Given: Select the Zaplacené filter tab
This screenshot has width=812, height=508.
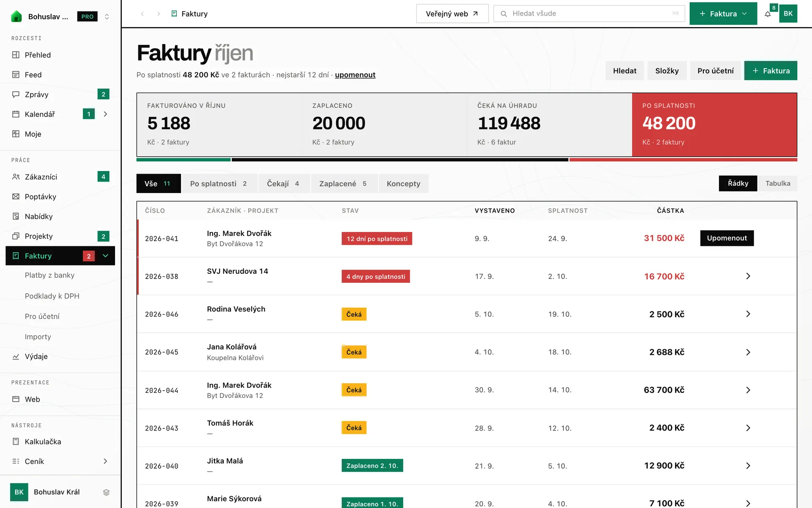Looking at the screenshot, I should (x=344, y=184).
